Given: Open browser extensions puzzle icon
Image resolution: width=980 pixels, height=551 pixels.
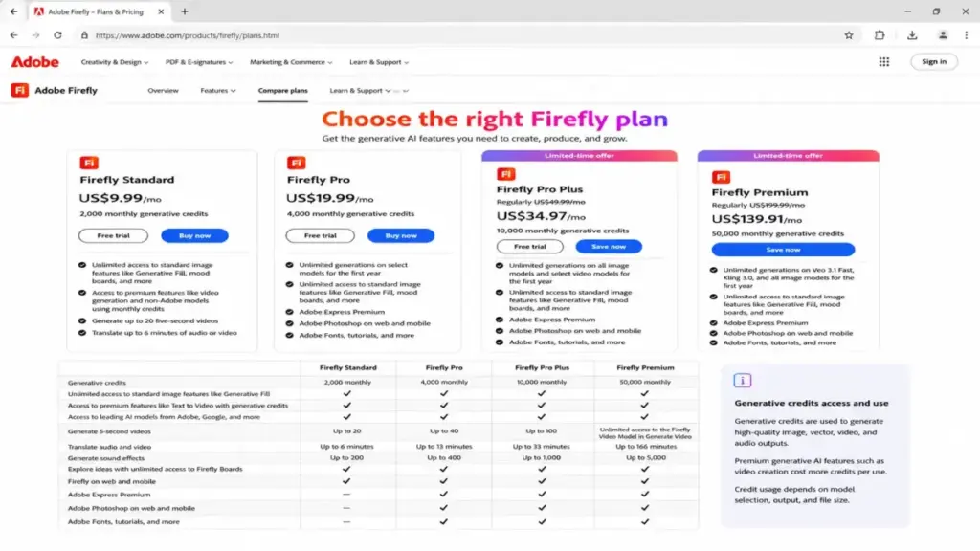Looking at the screenshot, I should (880, 35).
